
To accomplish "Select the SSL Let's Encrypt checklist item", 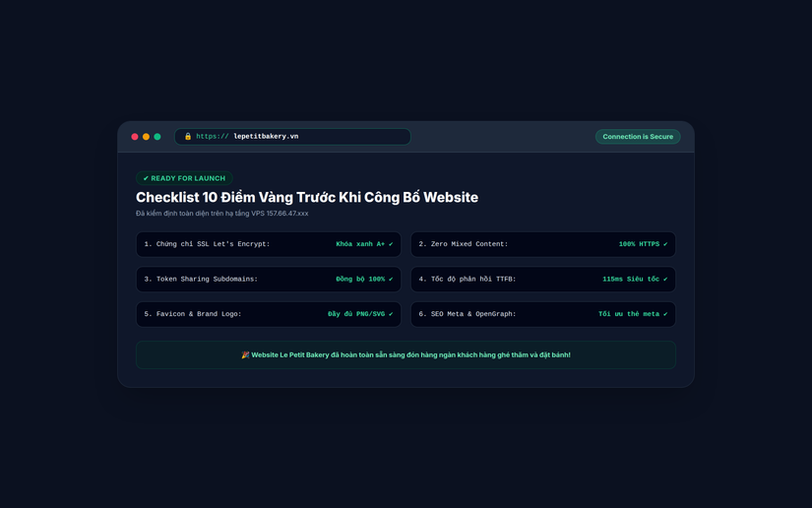I will coord(269,244).
